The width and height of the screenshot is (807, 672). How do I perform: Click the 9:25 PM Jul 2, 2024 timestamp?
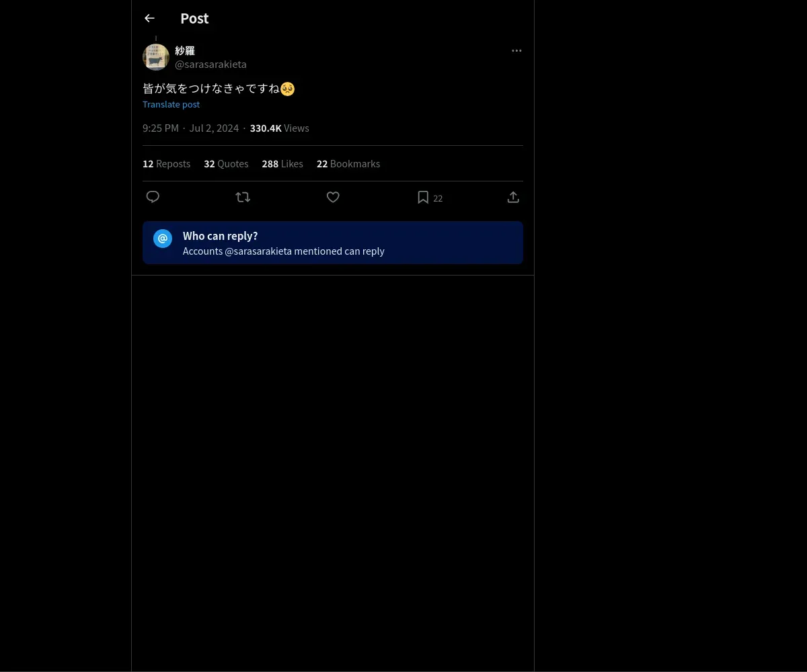(x=190, y=128)
